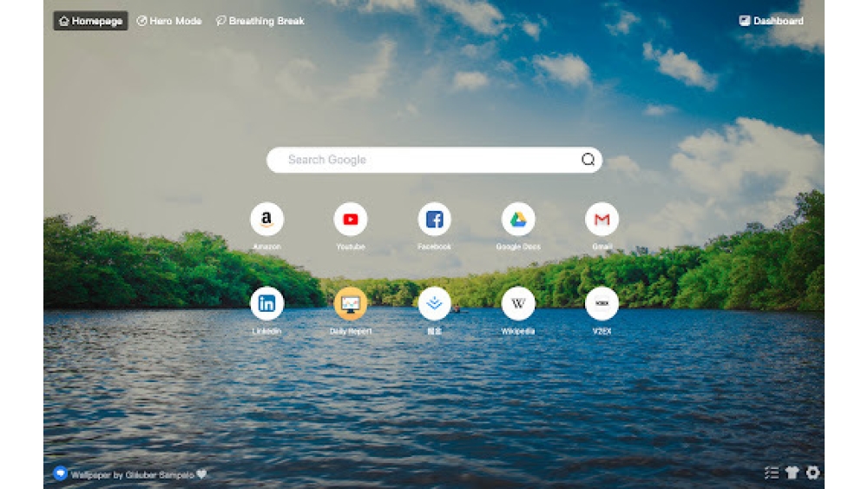Open the Google Docs shortcut icon

[x=518, y=219]
